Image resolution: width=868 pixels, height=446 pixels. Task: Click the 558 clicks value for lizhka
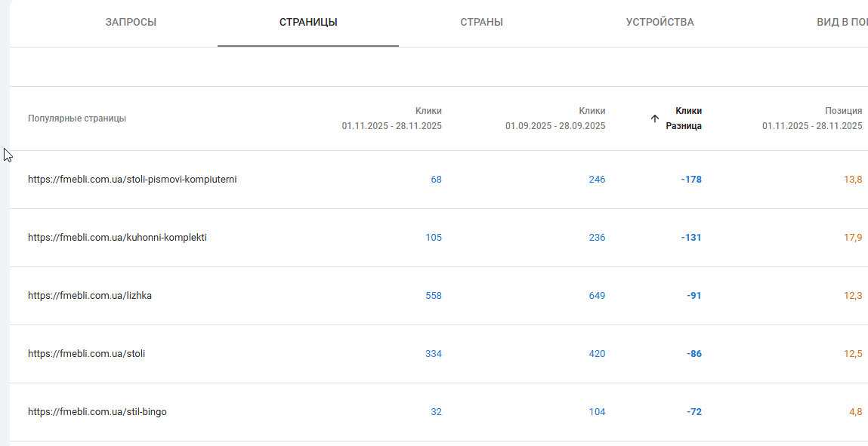click(434, 296)
